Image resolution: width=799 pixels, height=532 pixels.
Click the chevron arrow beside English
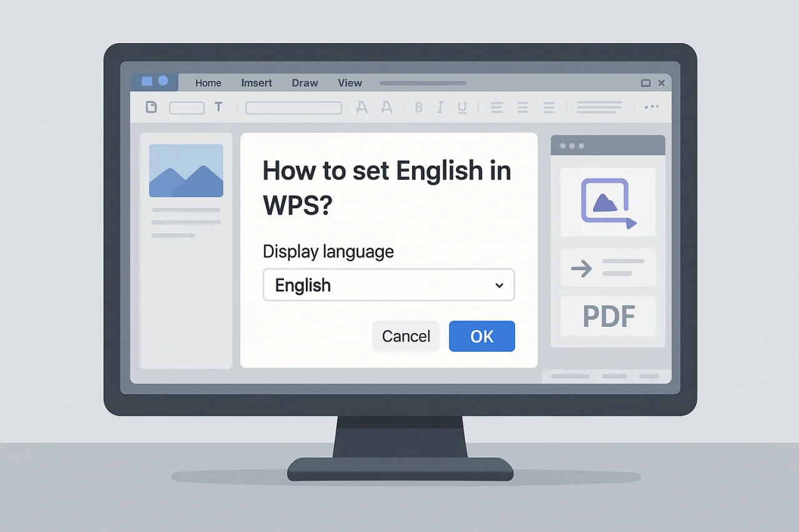(x=499, y=286)
